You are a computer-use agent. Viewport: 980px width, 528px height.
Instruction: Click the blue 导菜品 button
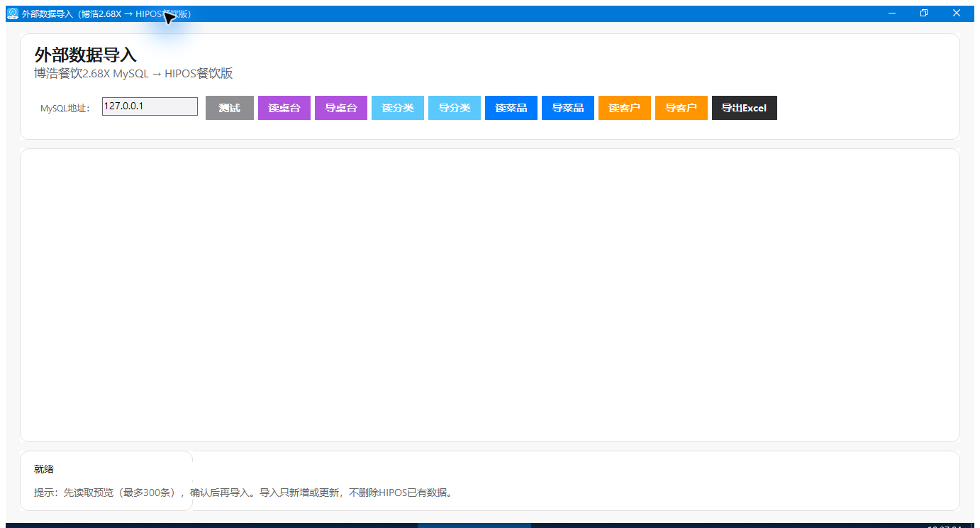[568, 108]
